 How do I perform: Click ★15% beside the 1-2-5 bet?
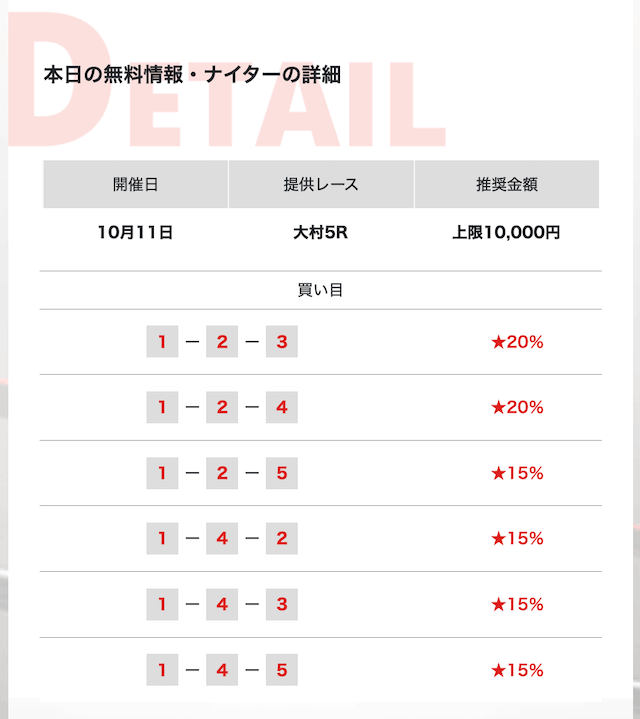coord(517,473)
